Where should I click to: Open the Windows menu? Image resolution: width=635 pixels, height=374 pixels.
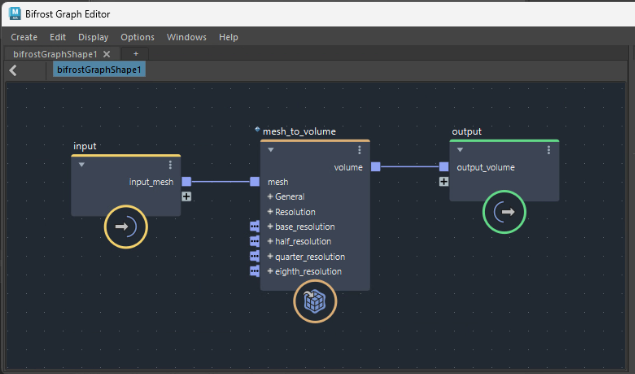click(186, 37)
